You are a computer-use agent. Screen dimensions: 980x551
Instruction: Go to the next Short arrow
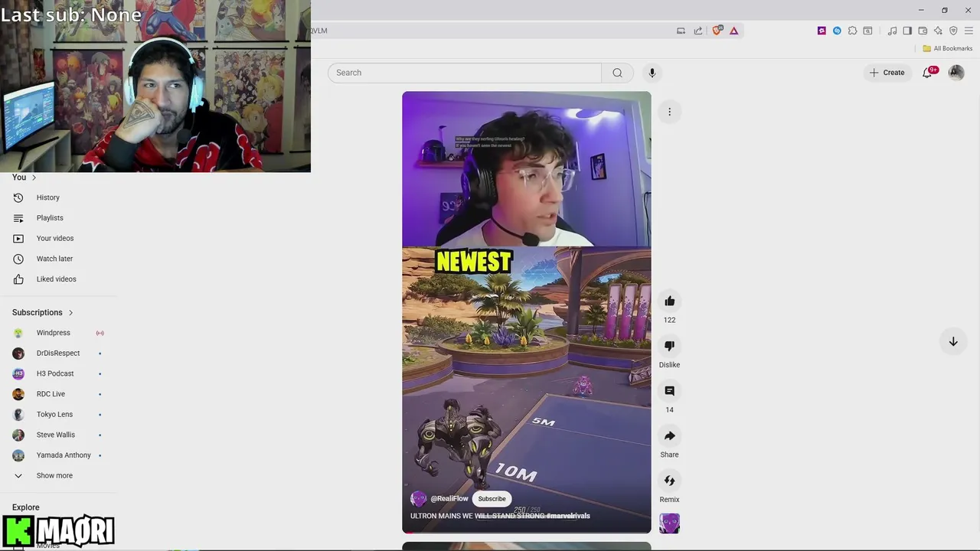953,341
